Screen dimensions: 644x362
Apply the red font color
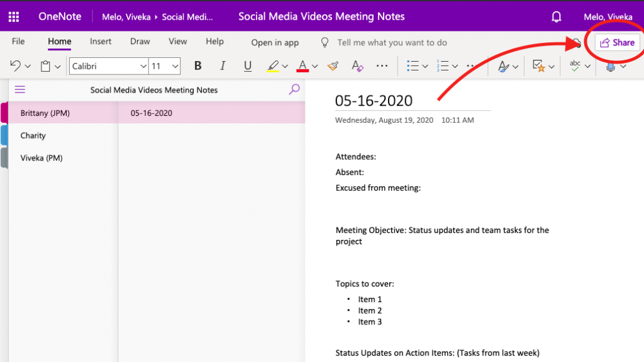[x=303, y=66]
